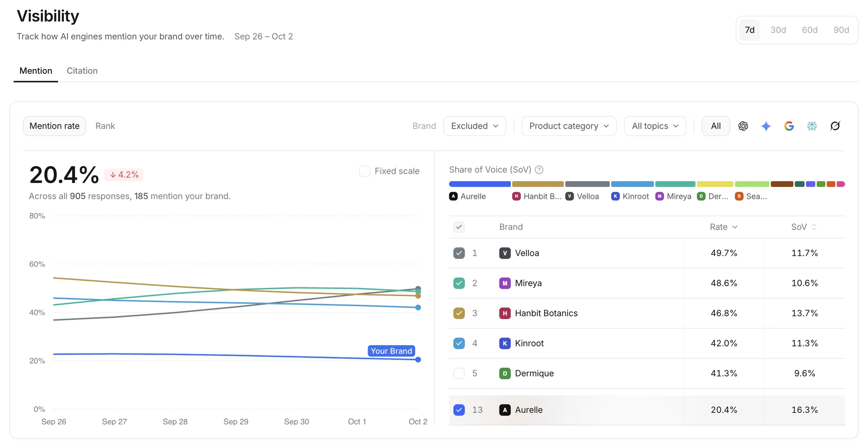
Task: Enable the Fixed scale checkbox
Action: click(365, 171)
